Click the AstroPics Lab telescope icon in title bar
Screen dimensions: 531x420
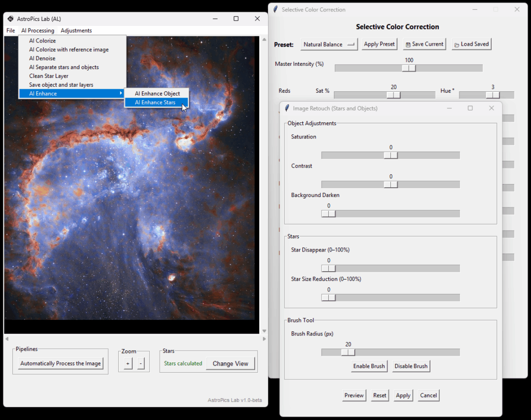point(10,18)
